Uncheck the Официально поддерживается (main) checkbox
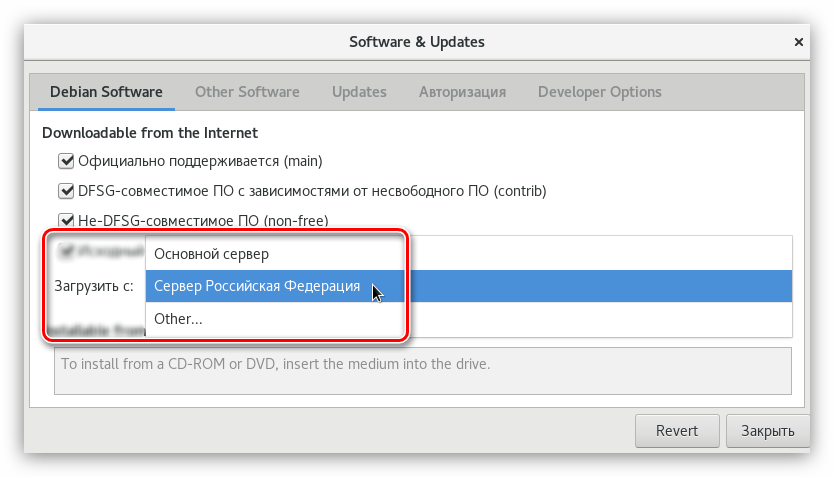Viewport: 834px width, 477px height. 67,161
